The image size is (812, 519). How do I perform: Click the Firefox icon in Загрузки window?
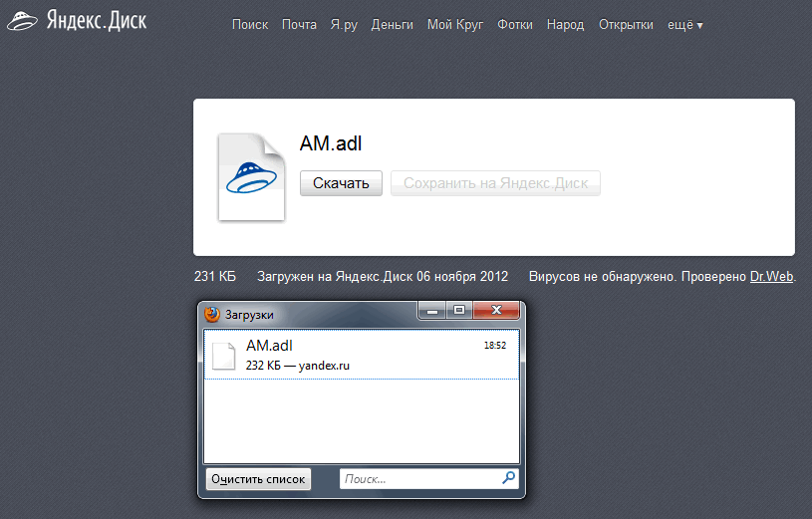pyautogui.click(x=211, y=315)
